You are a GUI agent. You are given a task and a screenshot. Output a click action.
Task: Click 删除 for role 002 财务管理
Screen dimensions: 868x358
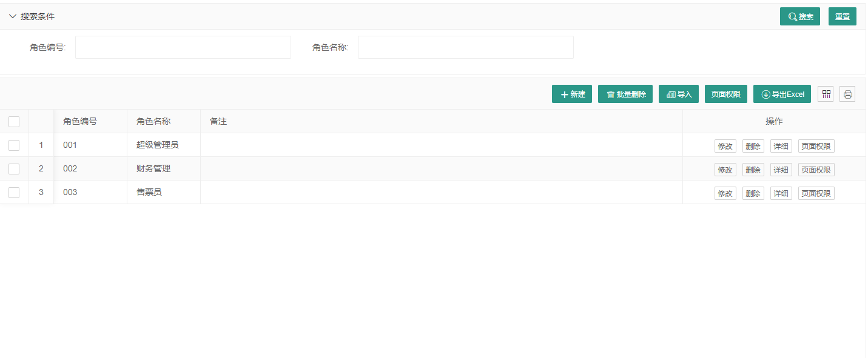(x=753, y=170)
